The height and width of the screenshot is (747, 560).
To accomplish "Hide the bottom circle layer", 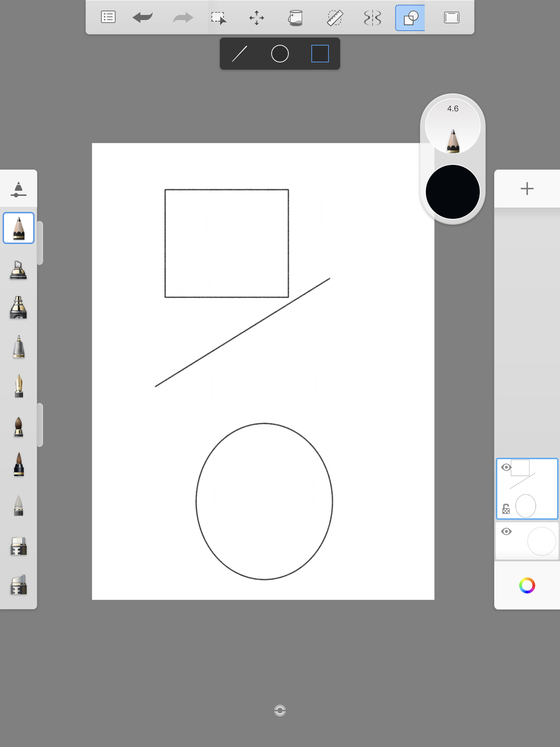I will pyautogui.click(x=506, y=531).
